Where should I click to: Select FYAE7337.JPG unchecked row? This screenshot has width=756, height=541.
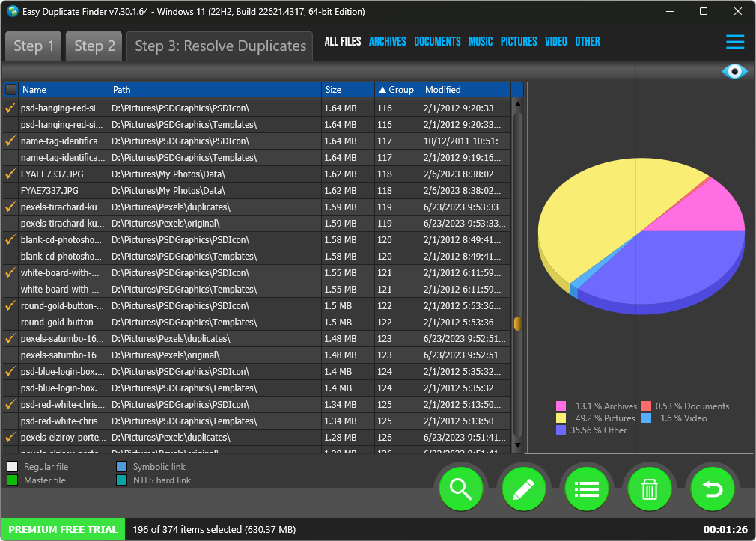pos(257,191)
